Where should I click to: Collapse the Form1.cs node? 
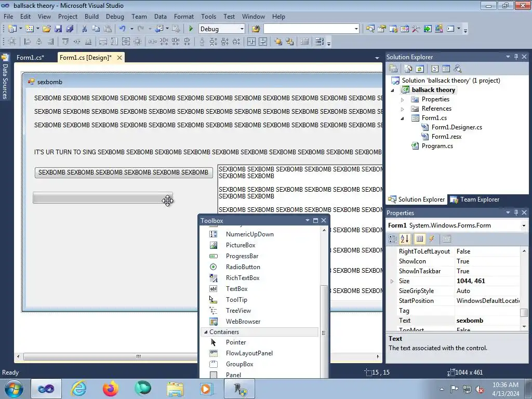403,118
